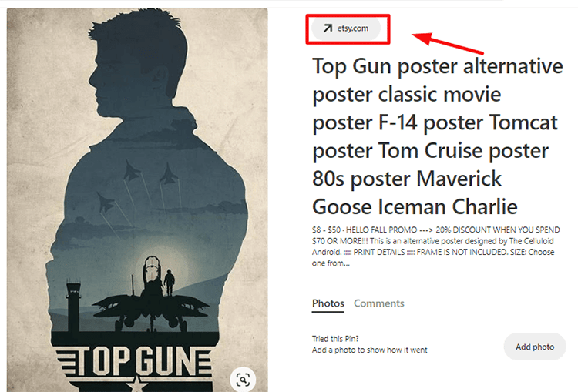Click the arrow icon beside etsy.com
578x392 pixels.
coord(328,28)
